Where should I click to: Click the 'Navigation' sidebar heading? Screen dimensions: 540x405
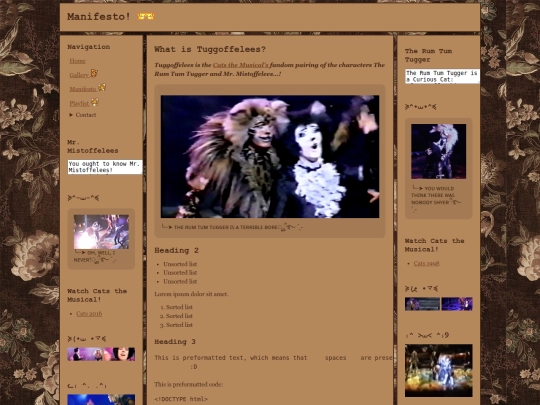click(89, 47)
